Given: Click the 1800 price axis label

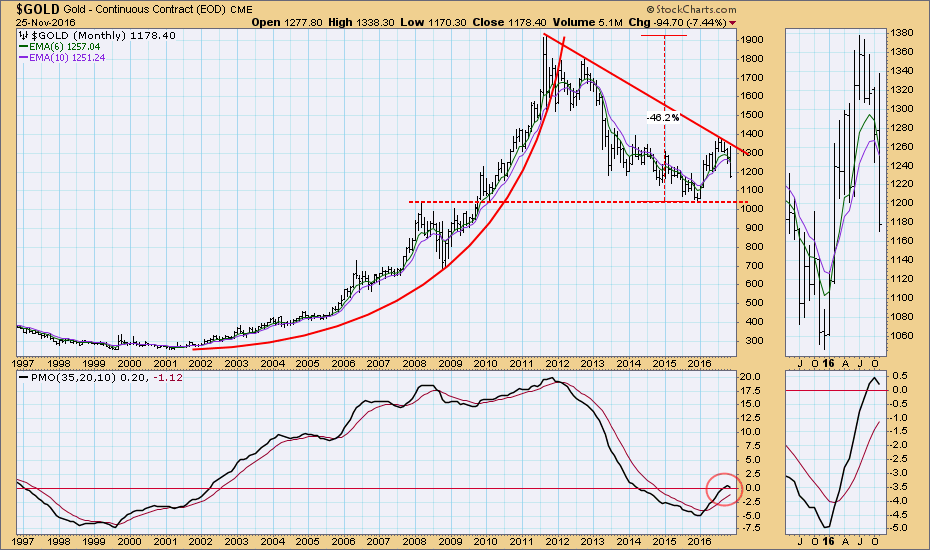Looking at the screenshot, I should 751,59.
